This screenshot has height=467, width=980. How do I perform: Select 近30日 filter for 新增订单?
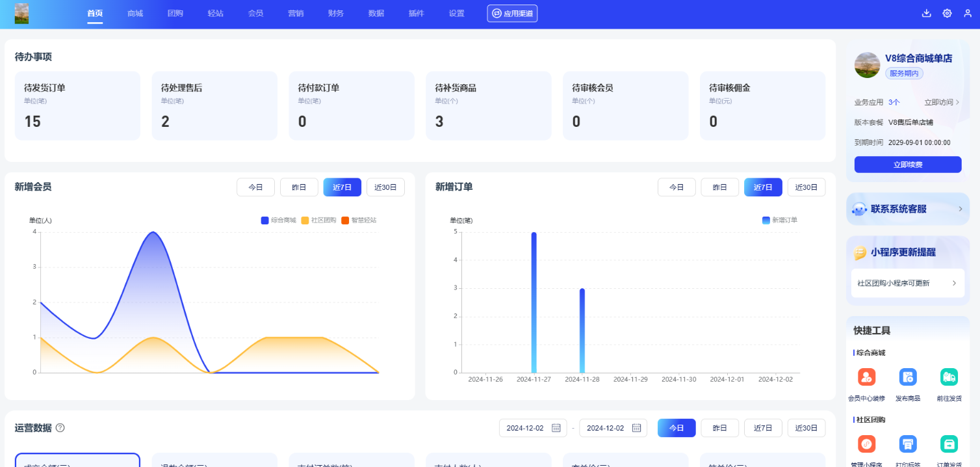[806, 187]
